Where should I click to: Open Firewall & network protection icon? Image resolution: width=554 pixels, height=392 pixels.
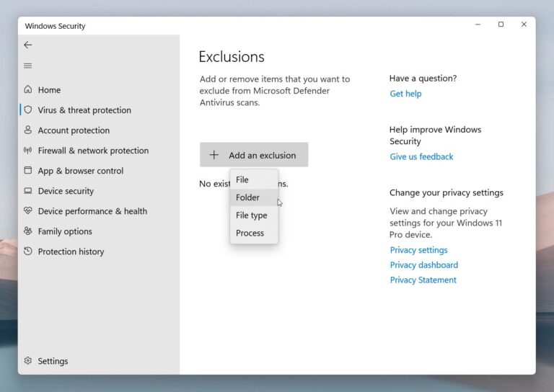(28, 151)
